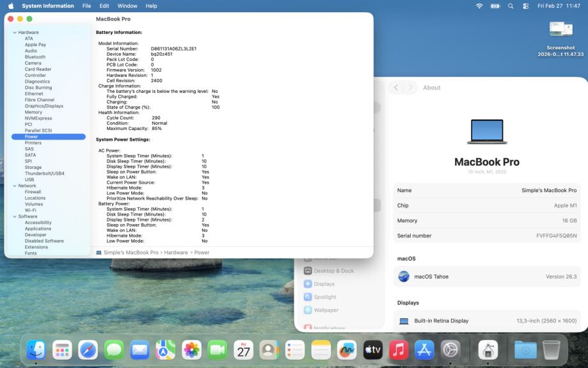Select Thunderbolt/USB4 in the sidebar

point(44,173)
